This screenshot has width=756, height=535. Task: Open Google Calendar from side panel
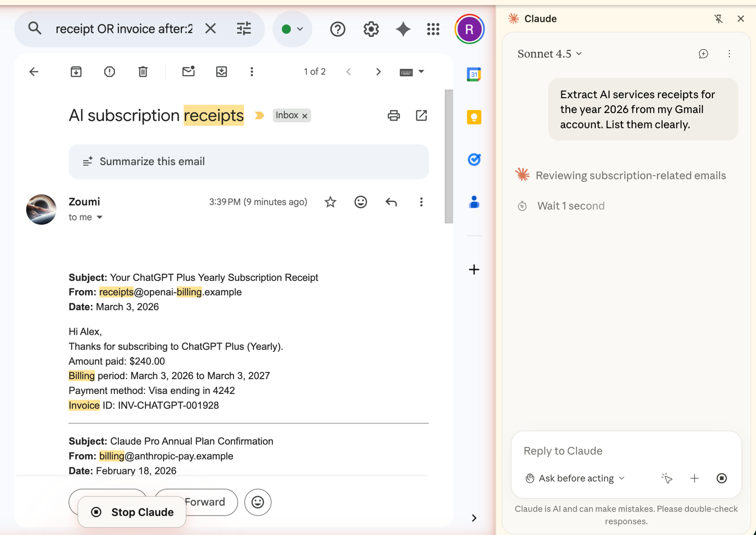[x=474, y=74]
